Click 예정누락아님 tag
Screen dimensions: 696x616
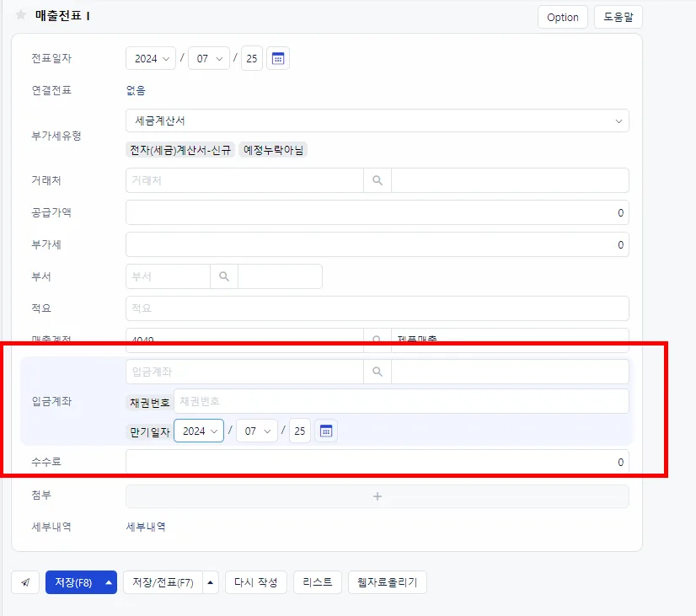pos(273,150)
